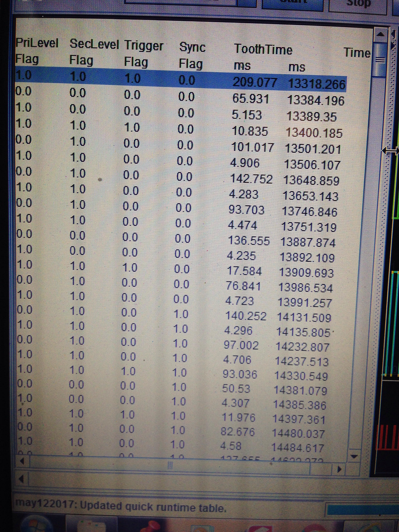The width and height of the screenshot is (399, 532).
Task: Select the ToothTime value 136.555
Action: tap(248, 240)
